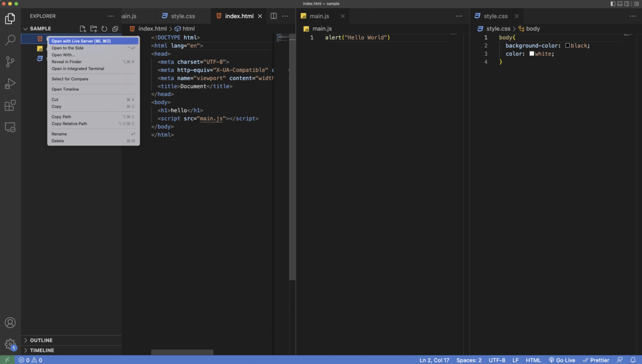Open the feedback icon in status bar
Screen dimensions: 642x364
(x=620, y=360)
